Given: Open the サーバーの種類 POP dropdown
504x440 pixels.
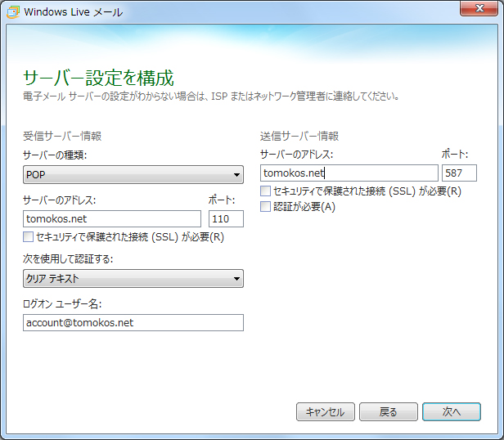Looking at the screenshot, I should pyautogui.click(x=133, y=175).
